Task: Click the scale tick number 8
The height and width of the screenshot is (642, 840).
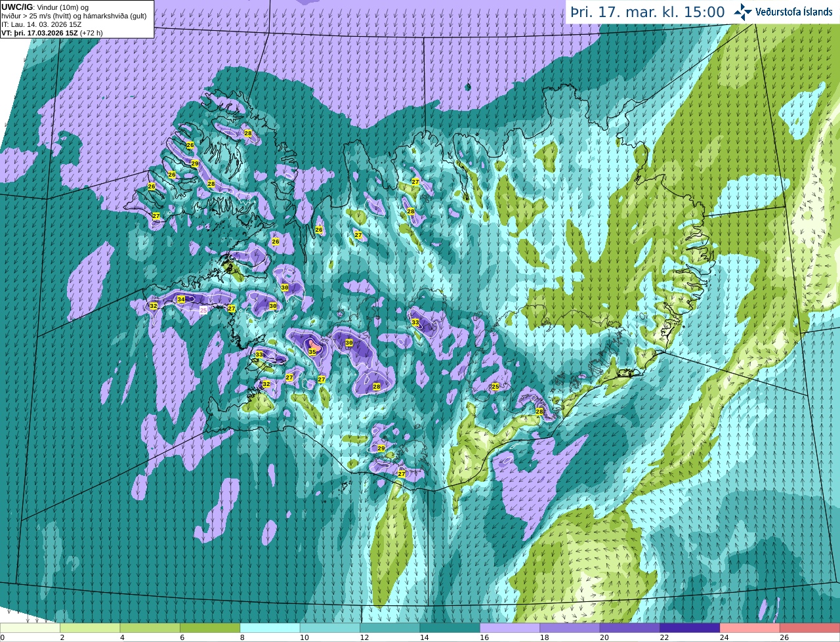Action: pos(243,637)
